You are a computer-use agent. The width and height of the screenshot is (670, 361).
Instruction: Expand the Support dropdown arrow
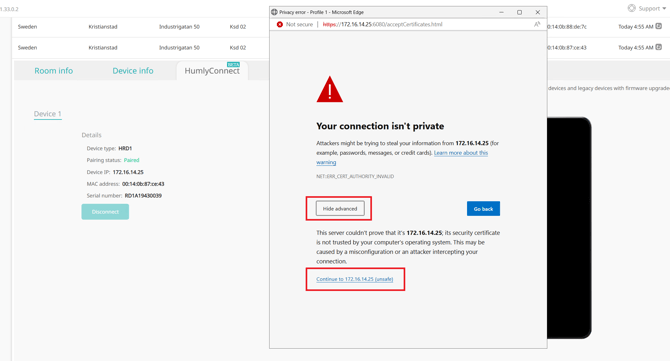tap(664, 9)
